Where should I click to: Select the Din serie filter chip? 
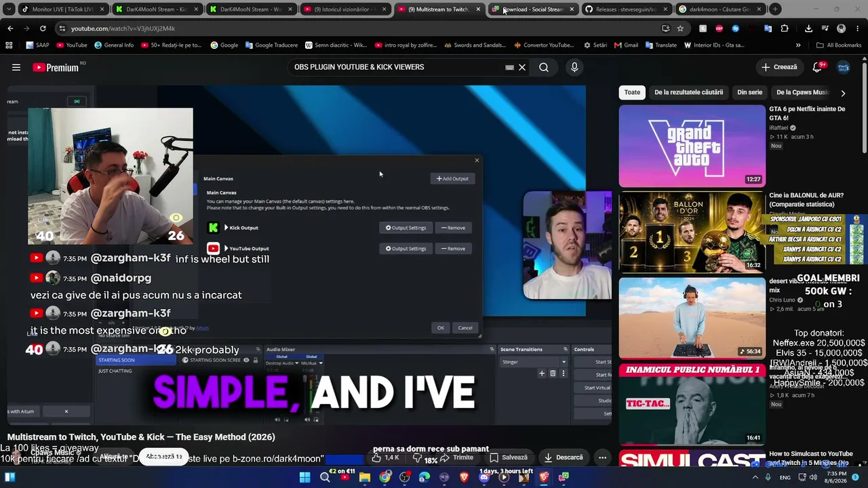[x=749, y=92]
